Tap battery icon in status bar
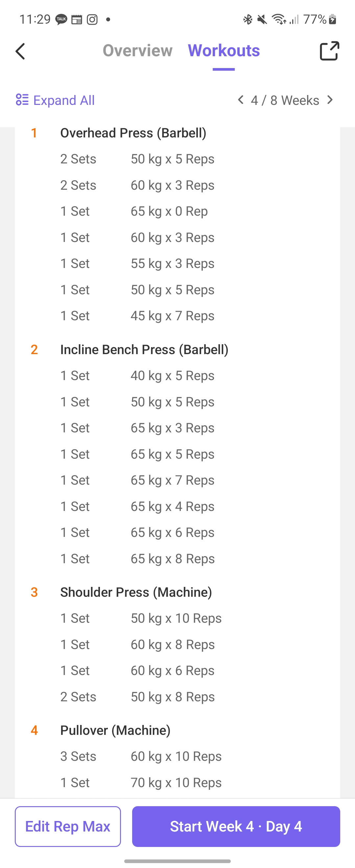355x868 pixels. [332, 19]
